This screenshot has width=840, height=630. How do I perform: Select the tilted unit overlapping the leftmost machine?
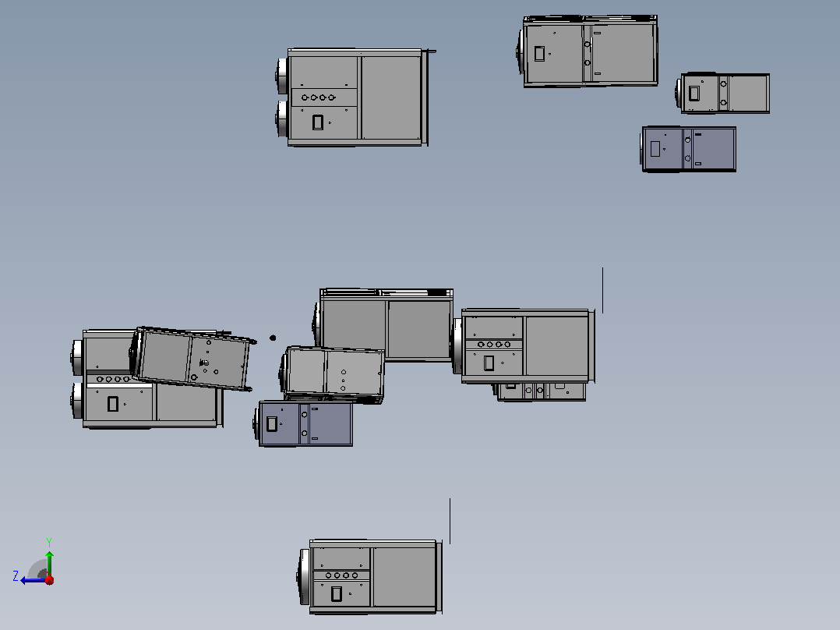[x=192, y=358]
